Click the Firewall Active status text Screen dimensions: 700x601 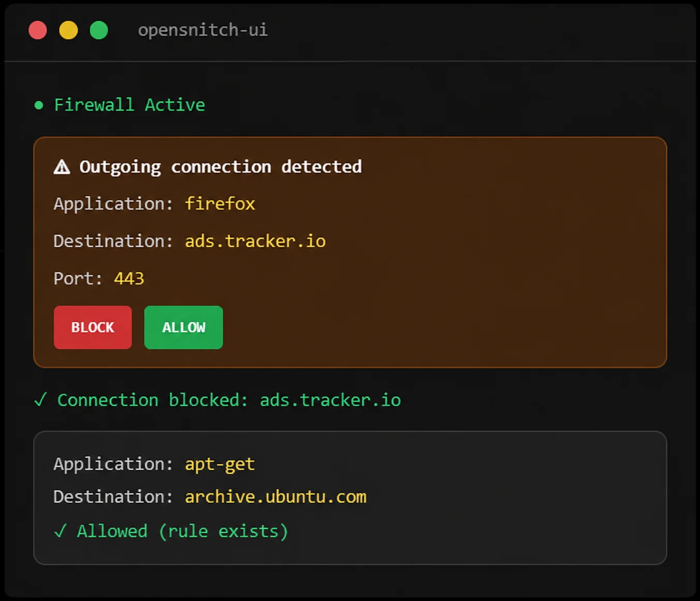pos(129,105)
